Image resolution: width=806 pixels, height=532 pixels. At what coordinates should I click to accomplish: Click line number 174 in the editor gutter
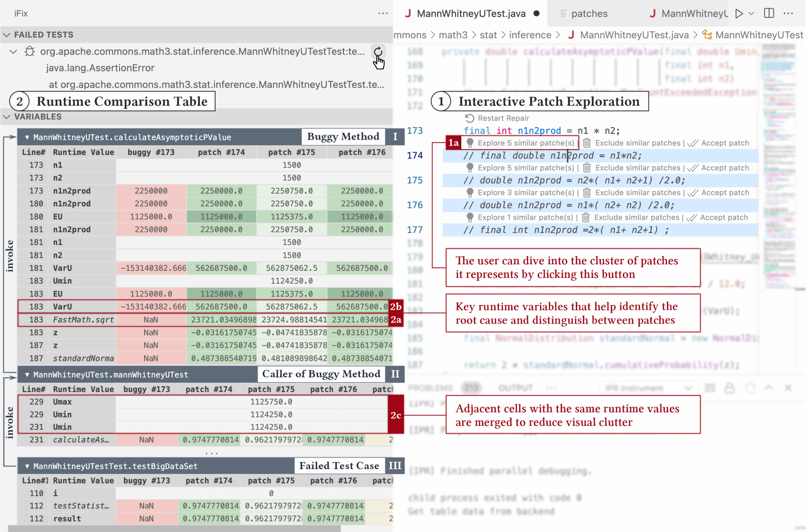pyautogui.click(x=414, y=155)
